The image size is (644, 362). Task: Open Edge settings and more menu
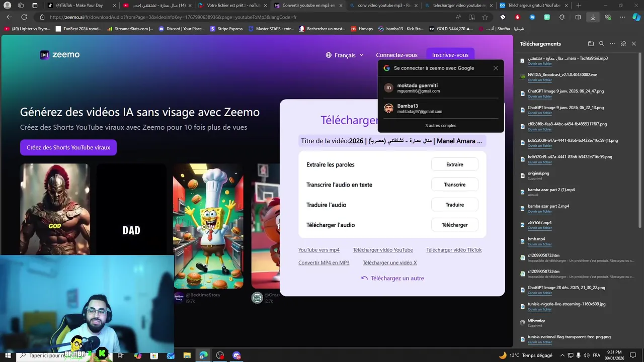pos(622,17)
